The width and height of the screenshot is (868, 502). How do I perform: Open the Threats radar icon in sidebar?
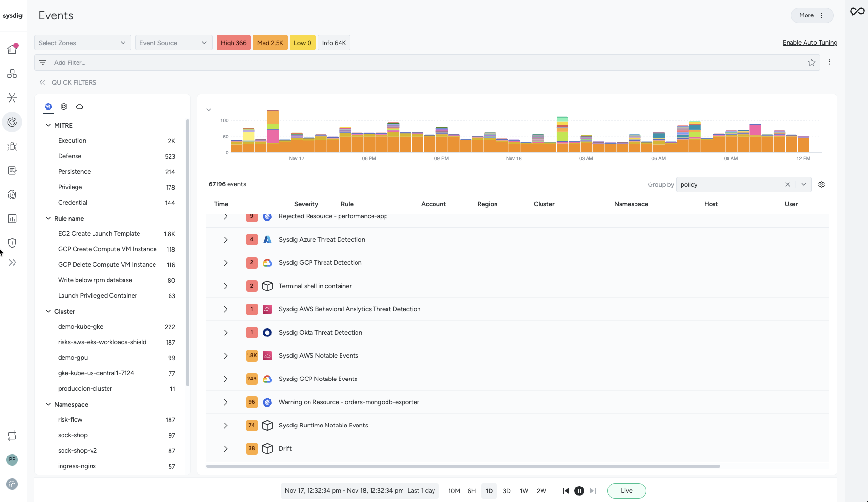(x=12, y=122)
